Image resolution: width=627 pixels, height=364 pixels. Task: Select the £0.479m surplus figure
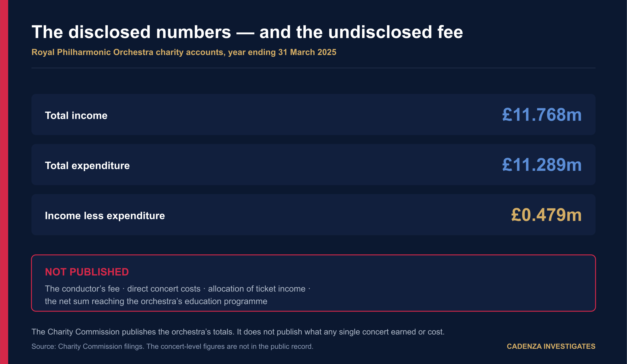[x=547, y=215]
